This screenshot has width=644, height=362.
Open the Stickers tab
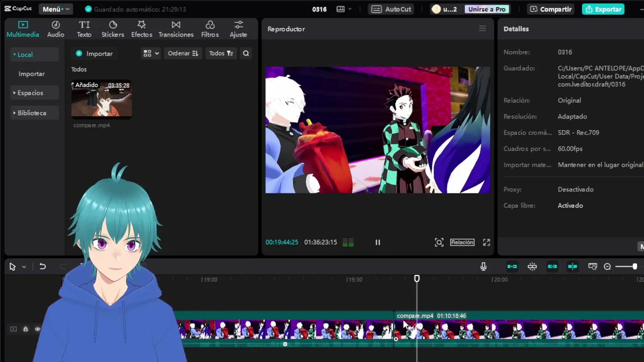tap(113, 29)
